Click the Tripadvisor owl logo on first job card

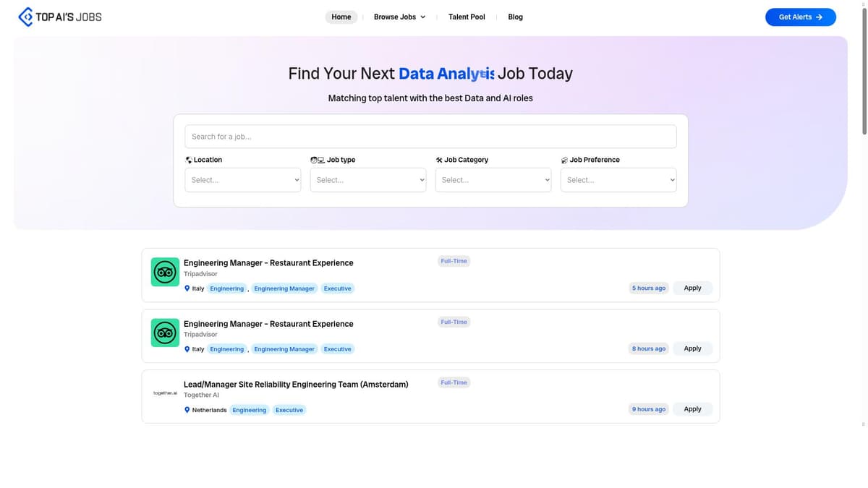[165, 271]
